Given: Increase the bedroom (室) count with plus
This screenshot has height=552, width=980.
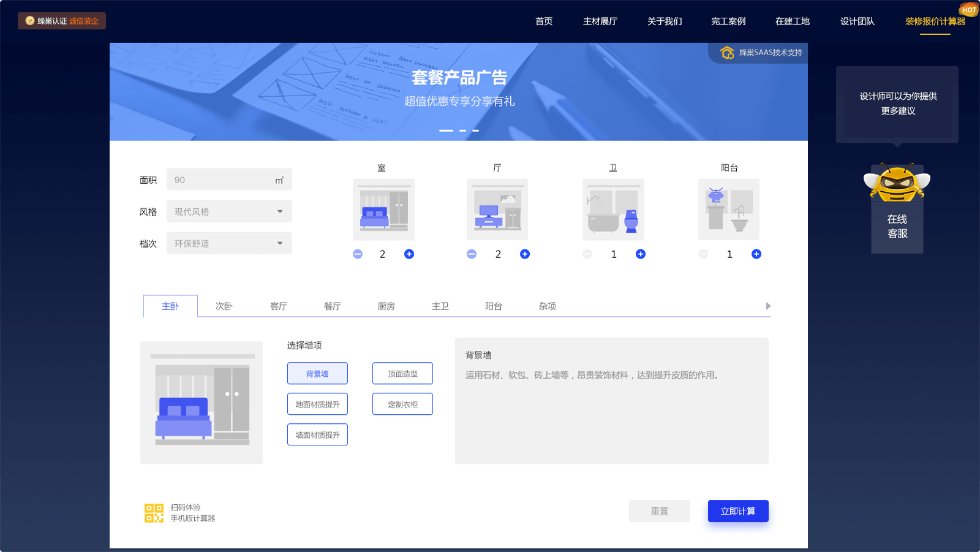Looking at the screenshot, I should (409, 254).
